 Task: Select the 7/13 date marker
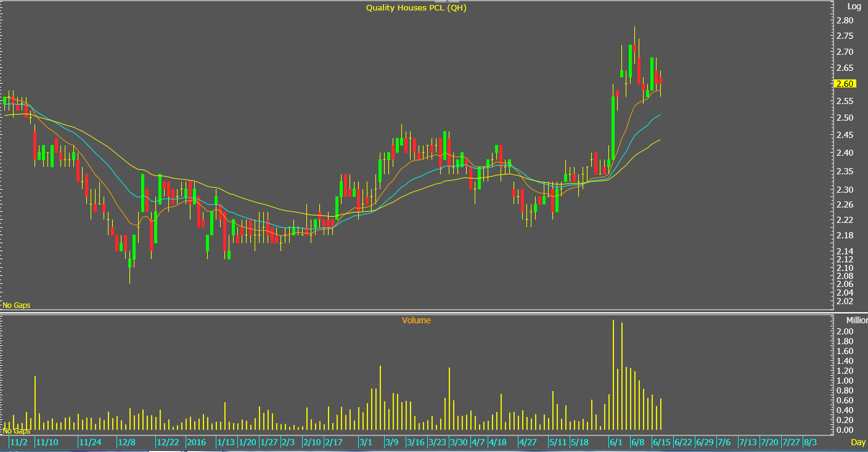pyautogui.click(x=748, y=442)
